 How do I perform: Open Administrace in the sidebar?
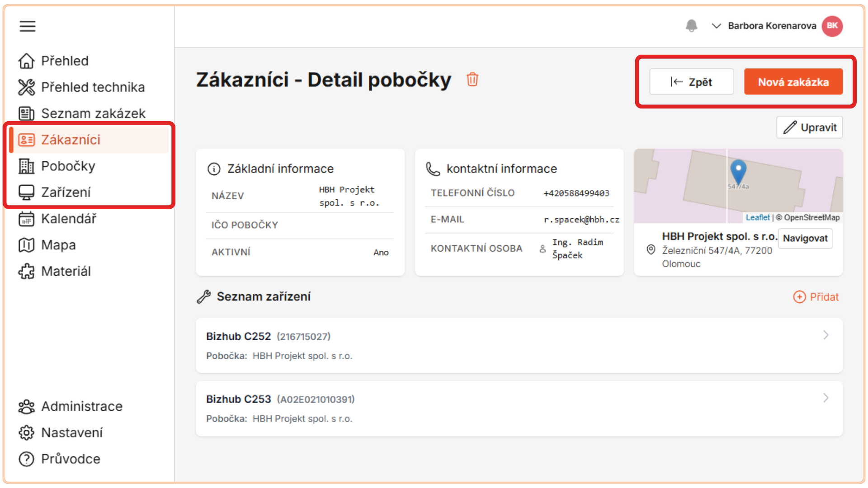pyautogui.click(x=81, y=407)
